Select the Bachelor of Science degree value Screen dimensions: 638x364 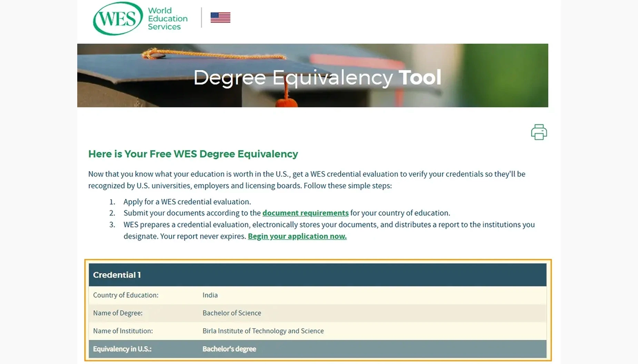232,313
